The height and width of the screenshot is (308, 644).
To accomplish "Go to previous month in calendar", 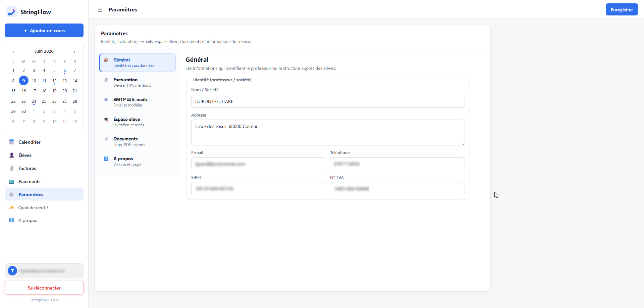I will click(x=14, y=52).
